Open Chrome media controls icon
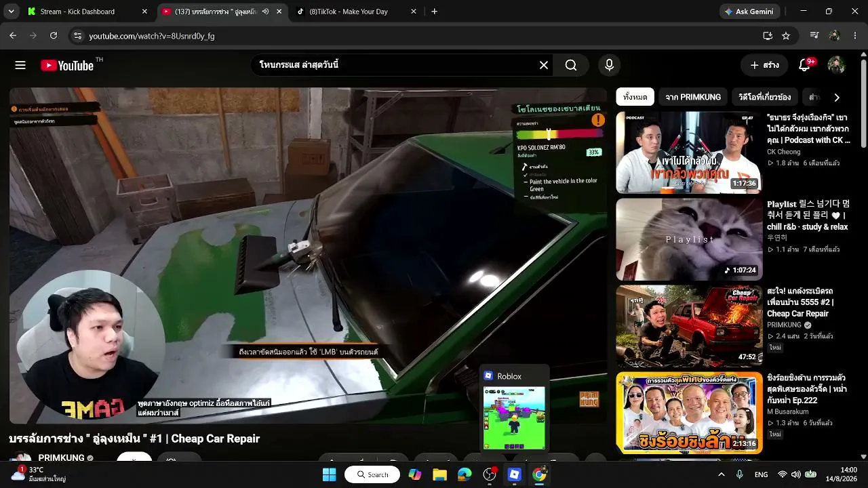 815,35
